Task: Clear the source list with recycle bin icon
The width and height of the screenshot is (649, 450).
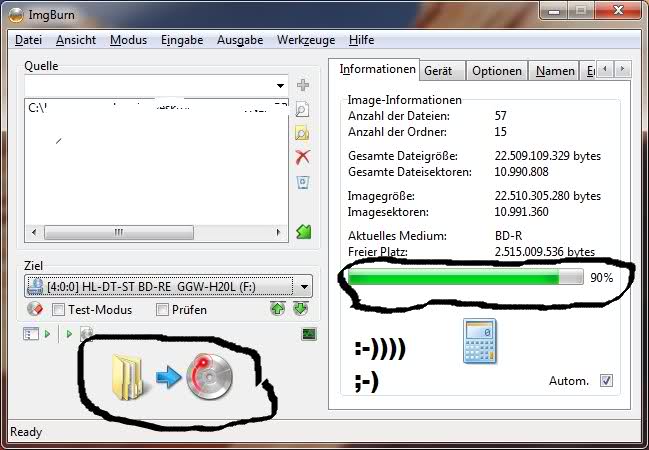Action: (303, 182)
